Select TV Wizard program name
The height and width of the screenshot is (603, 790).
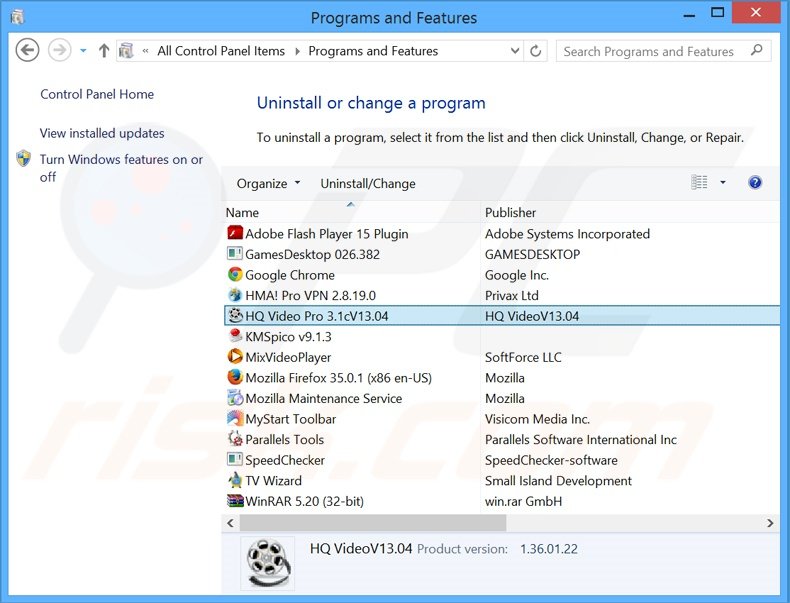pos(273,481)
